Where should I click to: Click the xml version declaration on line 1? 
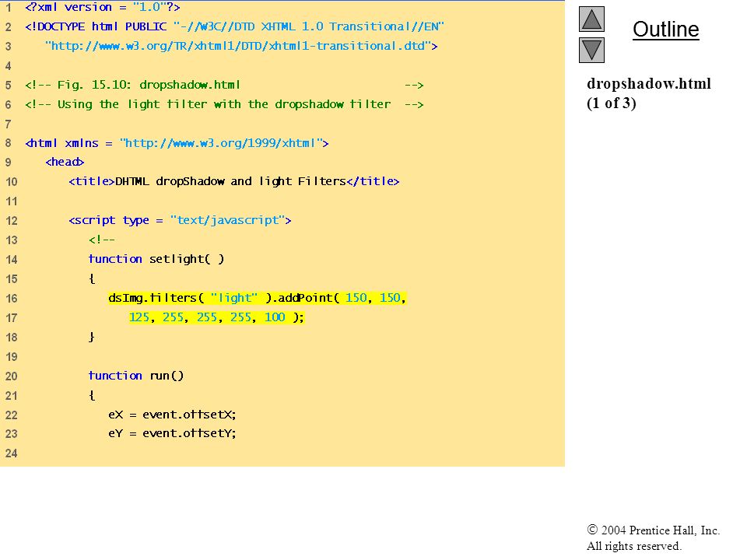click(103, 7)
